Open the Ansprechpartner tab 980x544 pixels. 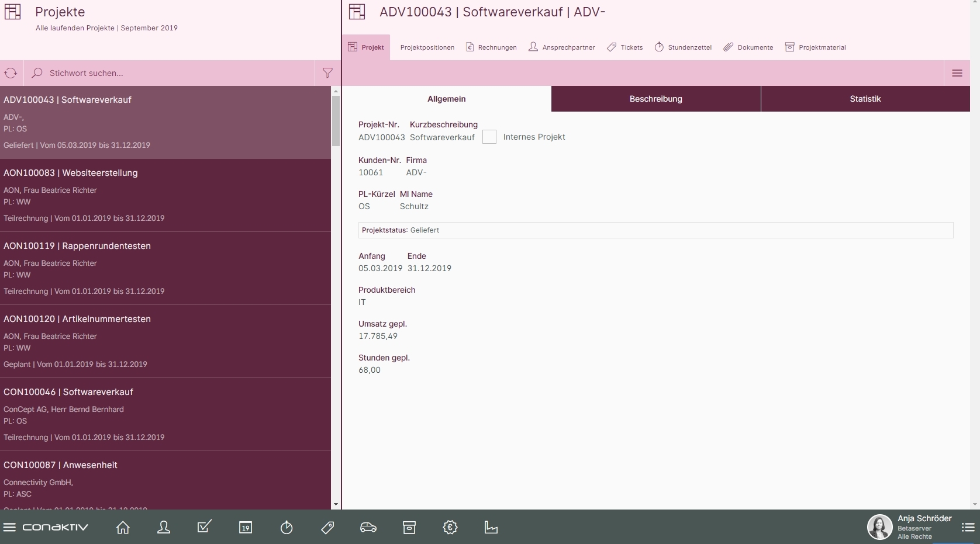(x=562, y=47)
